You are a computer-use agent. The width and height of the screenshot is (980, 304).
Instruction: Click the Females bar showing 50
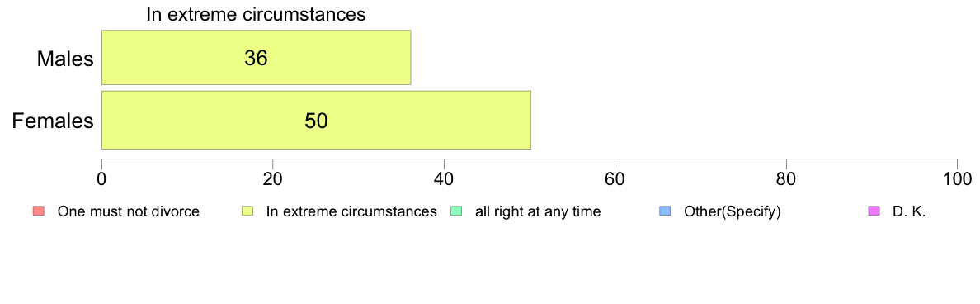(x=316, y=120)
